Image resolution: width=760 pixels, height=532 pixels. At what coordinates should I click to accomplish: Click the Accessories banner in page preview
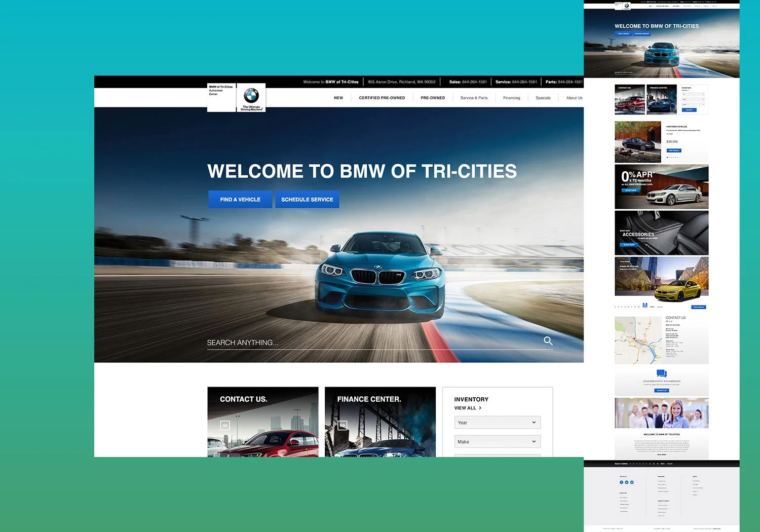[x=662, y=233]
